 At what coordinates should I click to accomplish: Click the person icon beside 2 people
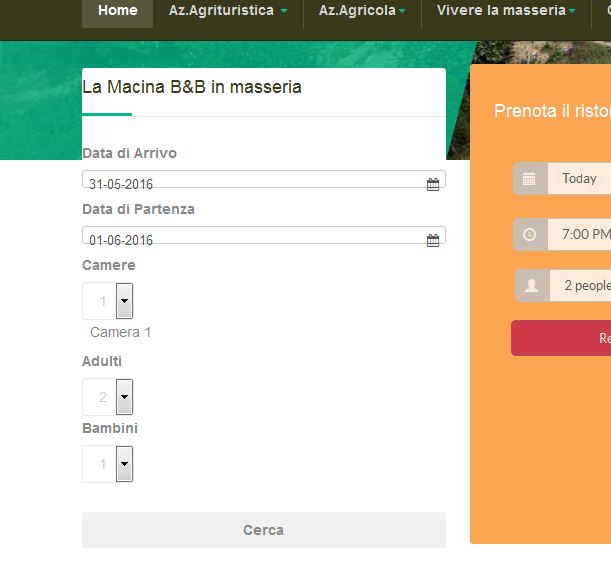pos(531,286)
